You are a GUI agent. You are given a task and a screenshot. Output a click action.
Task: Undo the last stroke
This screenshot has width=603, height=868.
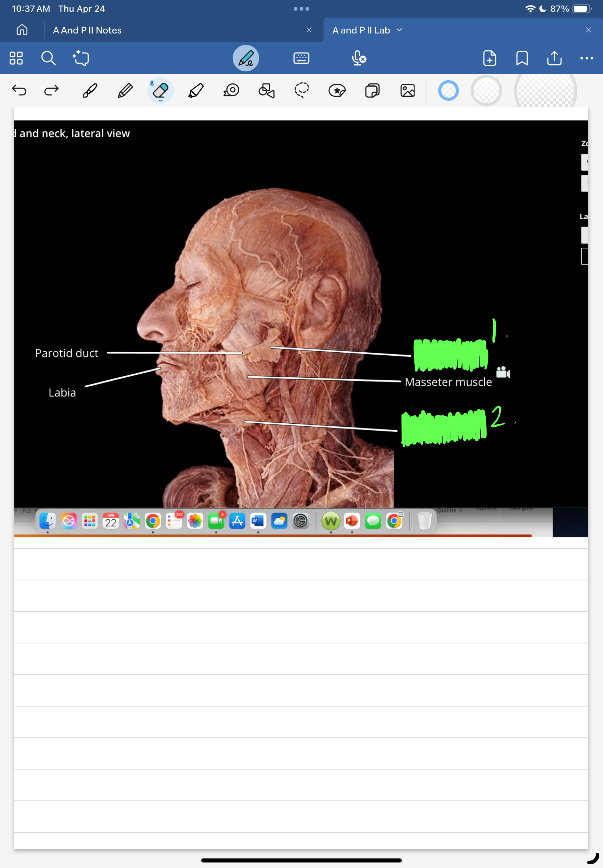[x=19, y=91]
